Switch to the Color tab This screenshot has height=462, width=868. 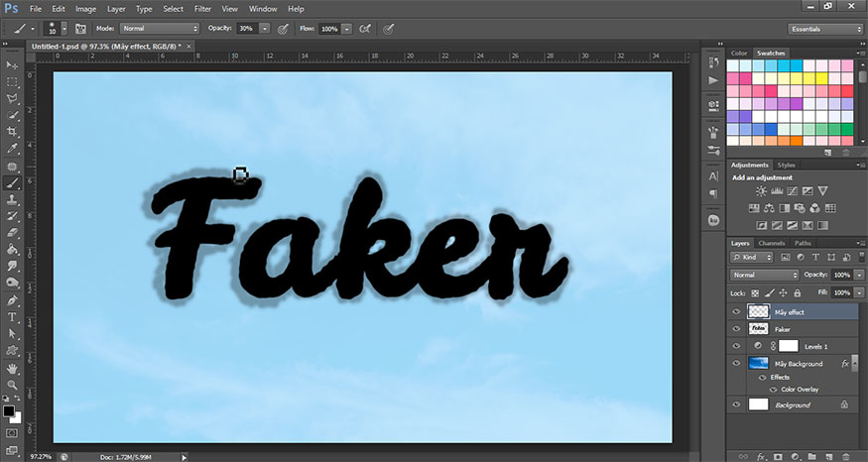739,54
